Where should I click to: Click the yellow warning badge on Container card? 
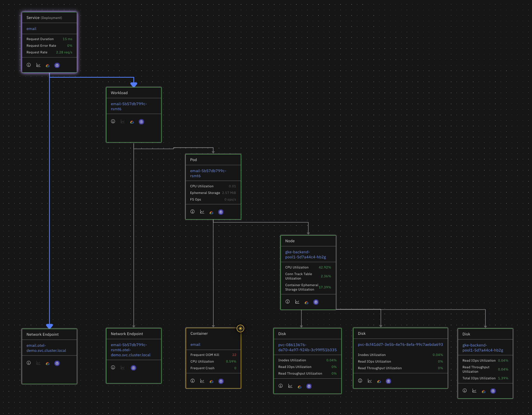pyautogui.click(x=240, y=329)
